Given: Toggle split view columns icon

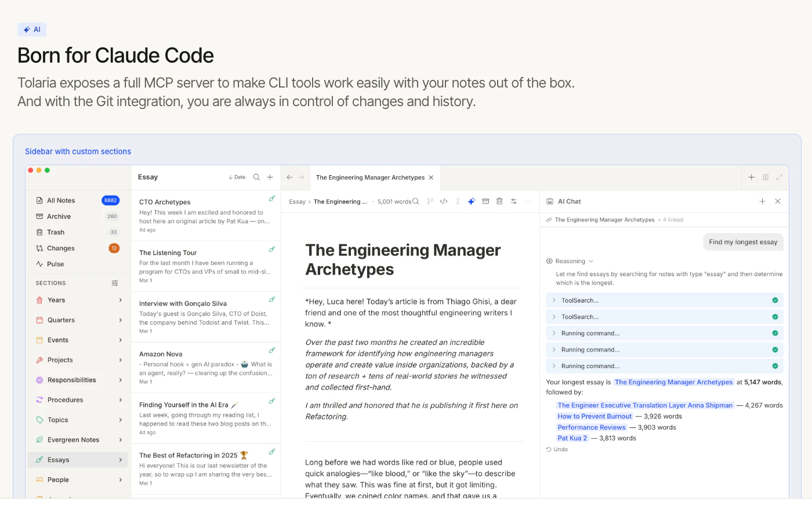Looking at the screenshot, I should [x=766, y=177].
